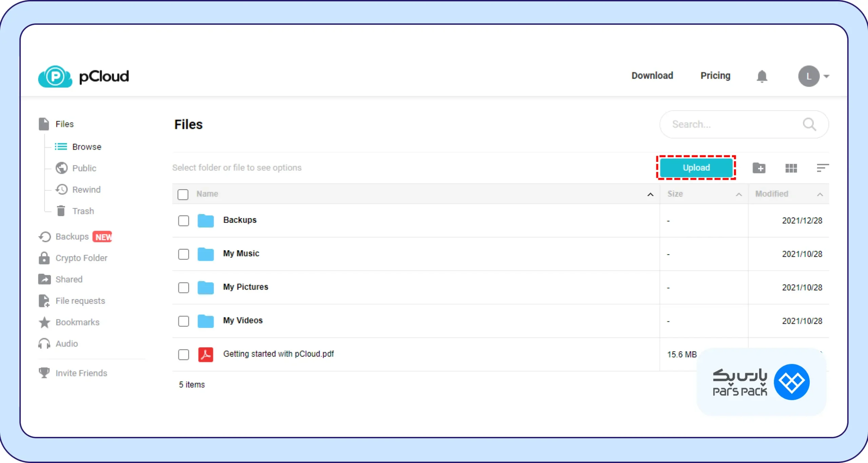The width and height of the screenshot is (868, 463).
Task: Open Crypto Folder in sidebar
Action: pos(81,258)
